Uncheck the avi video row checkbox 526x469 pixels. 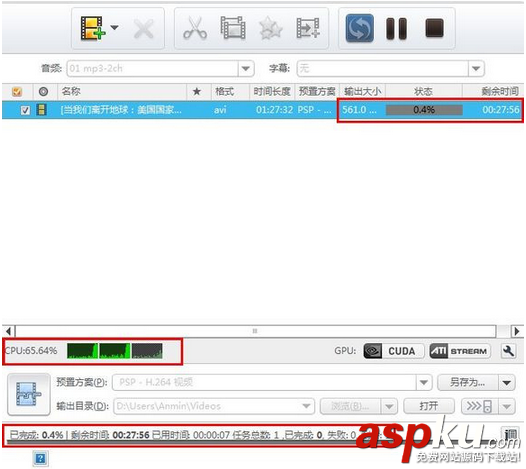(x=25, y=110)
